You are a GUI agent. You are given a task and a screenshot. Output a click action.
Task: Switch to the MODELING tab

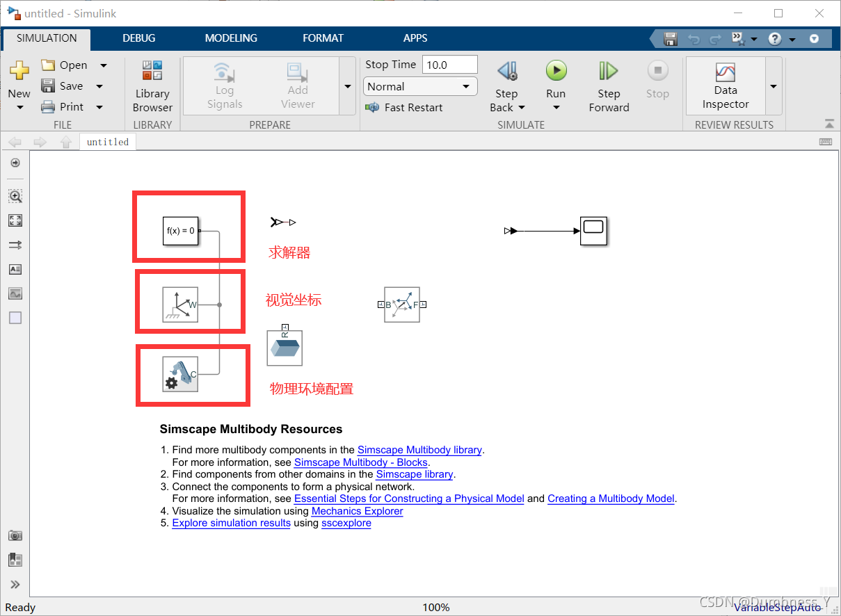coord(231,38)
